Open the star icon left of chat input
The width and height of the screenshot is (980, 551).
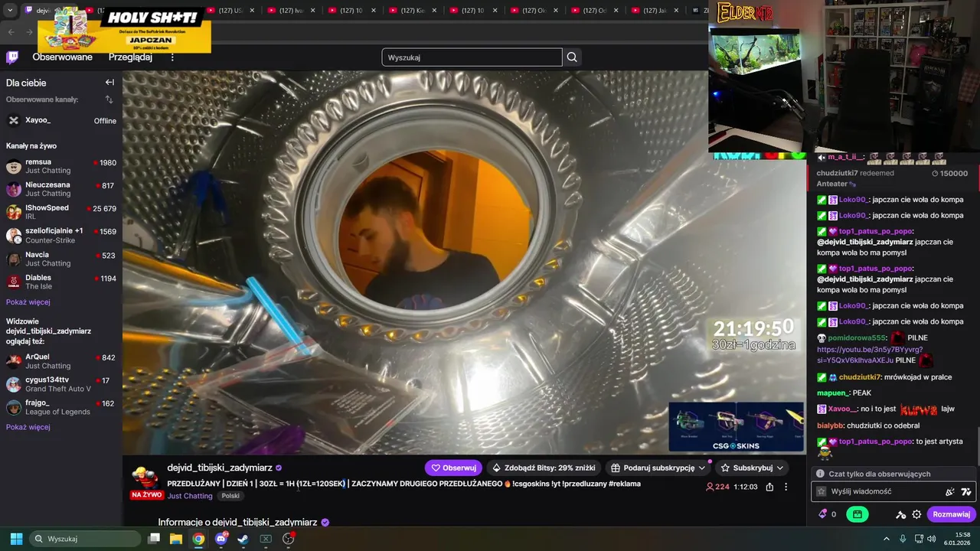click(822, 491)
